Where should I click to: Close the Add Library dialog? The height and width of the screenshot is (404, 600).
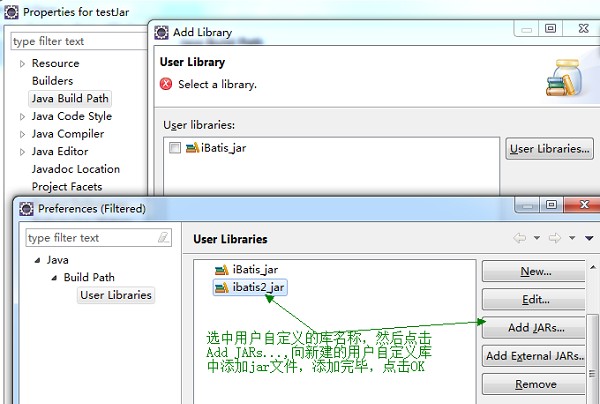(583, 28)
